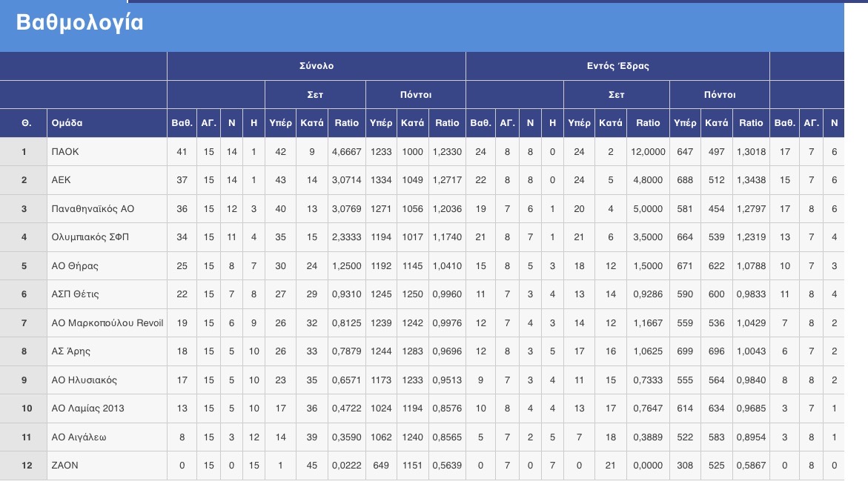Click Ηλυσιακός total points-for 1173

pyautogui.click(x=381, y=380)
